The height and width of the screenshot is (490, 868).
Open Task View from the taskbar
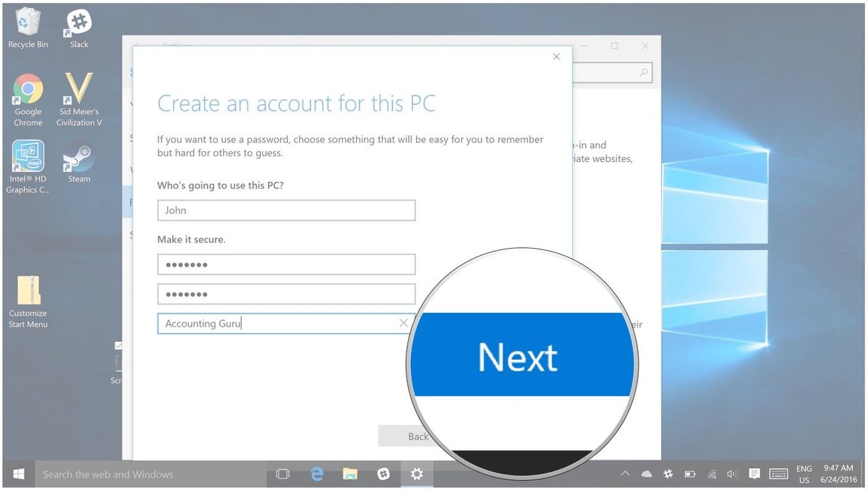282,474
